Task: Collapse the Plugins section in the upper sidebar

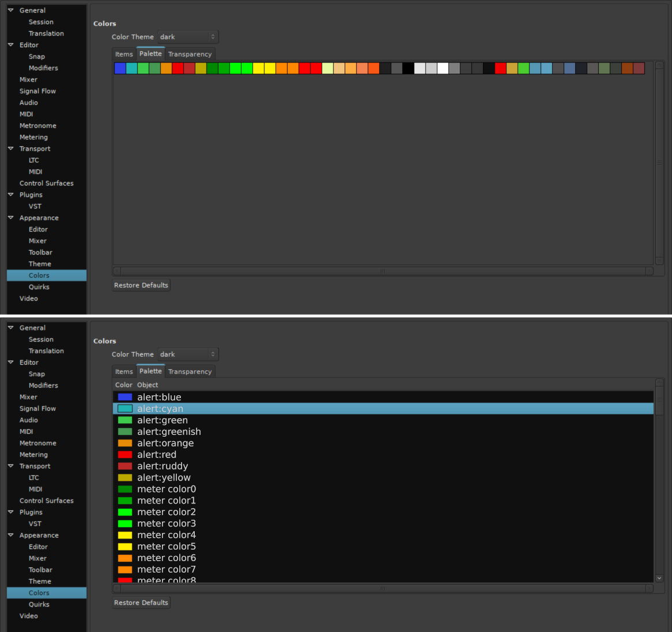Action: [x=11, y=195]
